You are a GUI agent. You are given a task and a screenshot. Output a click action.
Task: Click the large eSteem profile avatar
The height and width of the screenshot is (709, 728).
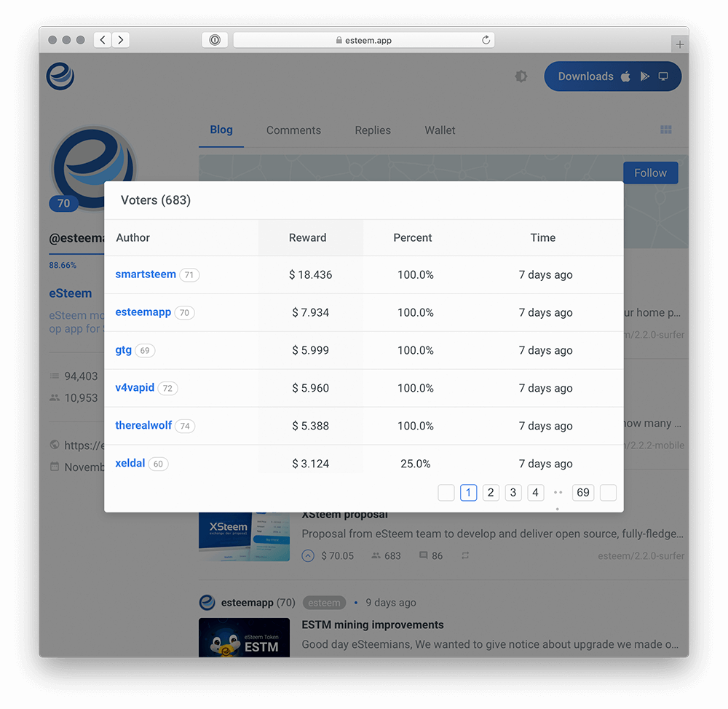coord(94,167)
